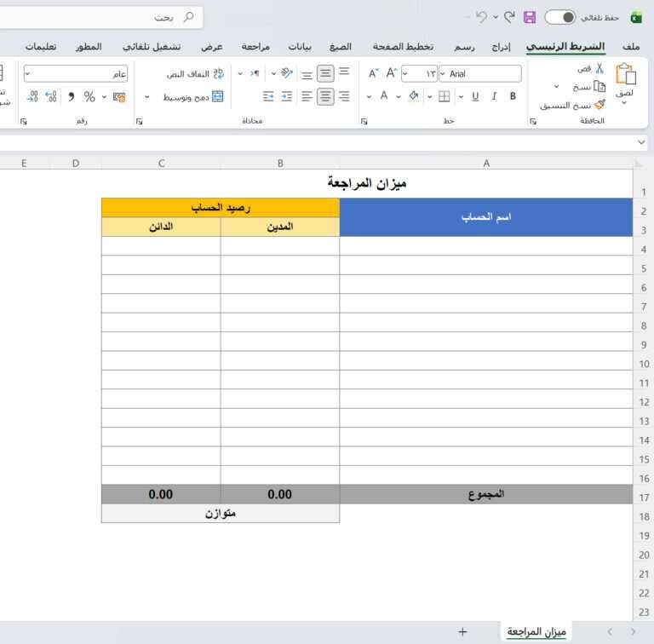Toggle Italic formatting
The image size is (654, 644).
[494, 96]
